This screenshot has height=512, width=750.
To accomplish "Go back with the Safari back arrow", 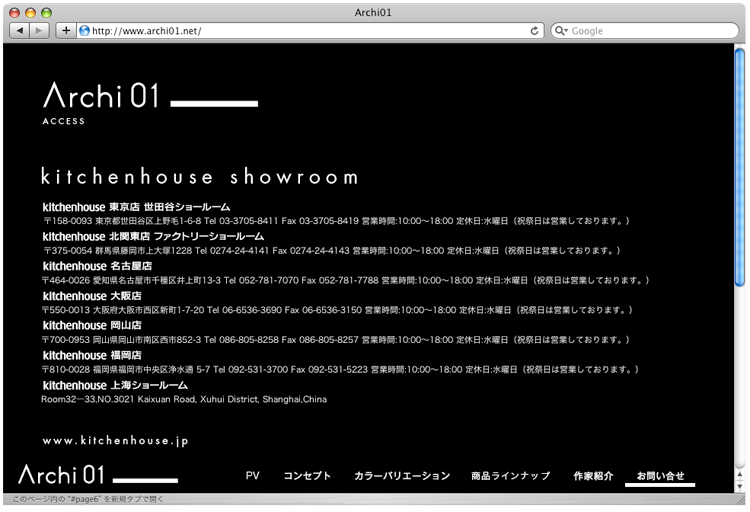I will click(20, 31).
